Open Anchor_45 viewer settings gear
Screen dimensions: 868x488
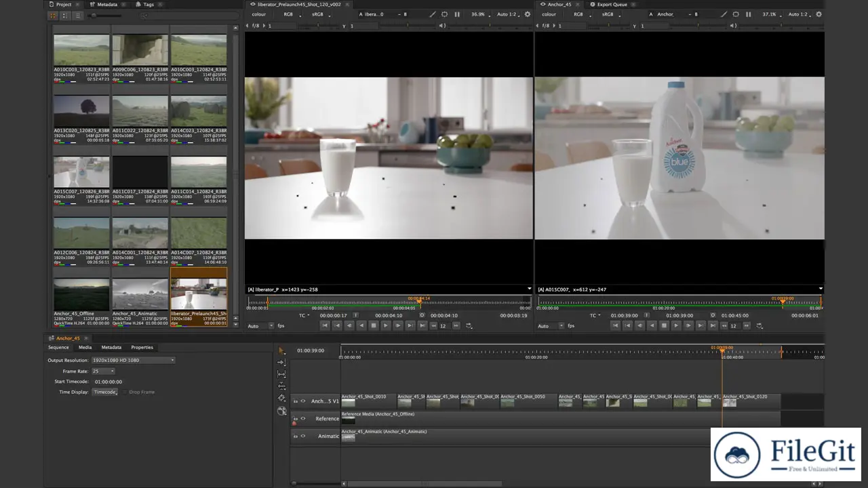pos(818,14)
